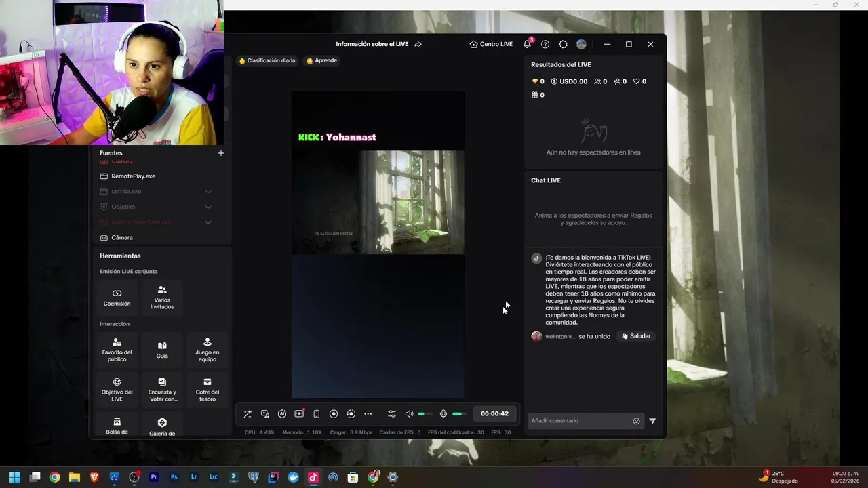
Task: Open the chat filter icon
Action: pos(652,421)
